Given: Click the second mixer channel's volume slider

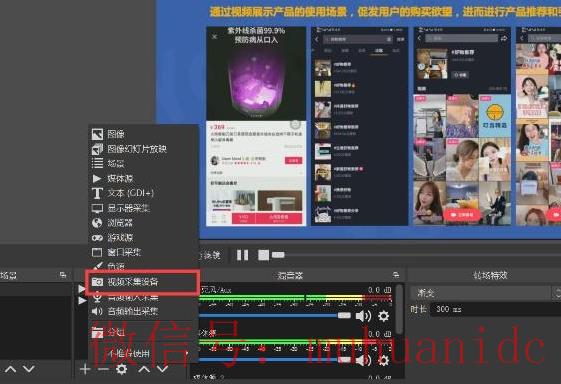Looking at the screenshot, I should pyautogui.click(x=344, y=360).
